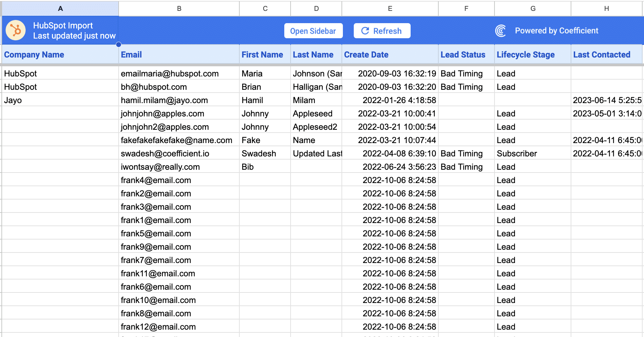Click the Refresh button
The height and width of the screenshot is (337, 644).
[382, 31]
